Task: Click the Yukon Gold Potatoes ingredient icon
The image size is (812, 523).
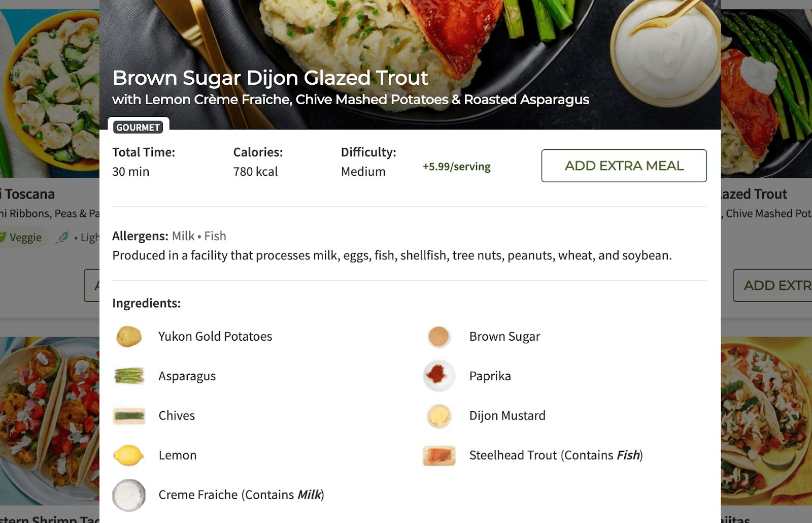Action: click(129, 336)
